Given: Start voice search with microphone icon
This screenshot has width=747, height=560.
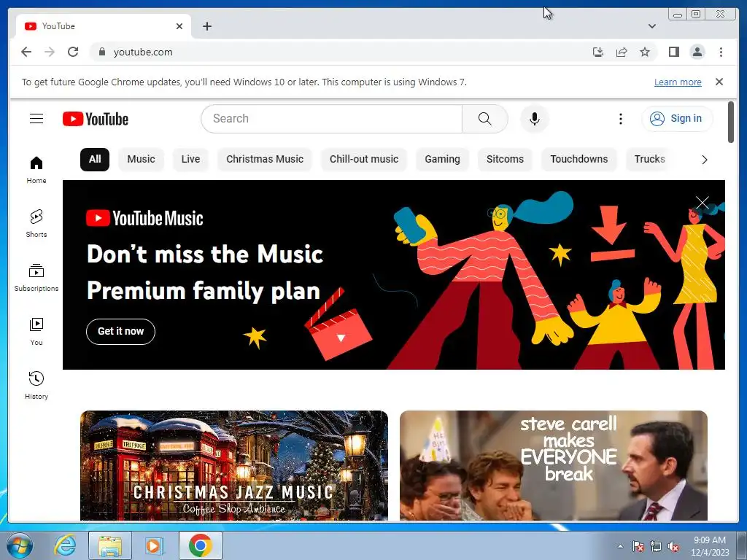Looking at the screenshot, I should pos(535,119).
